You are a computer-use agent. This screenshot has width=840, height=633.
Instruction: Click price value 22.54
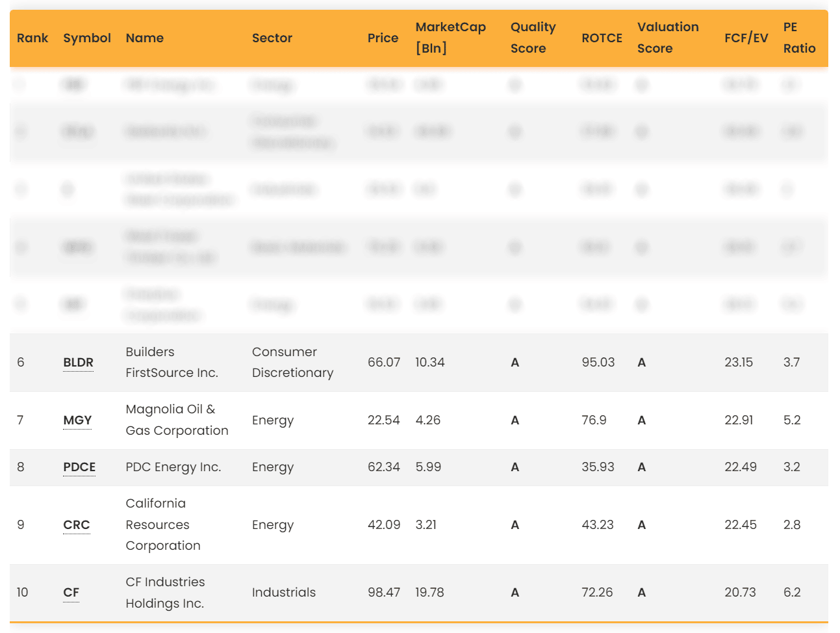click(x=384, y=420)
